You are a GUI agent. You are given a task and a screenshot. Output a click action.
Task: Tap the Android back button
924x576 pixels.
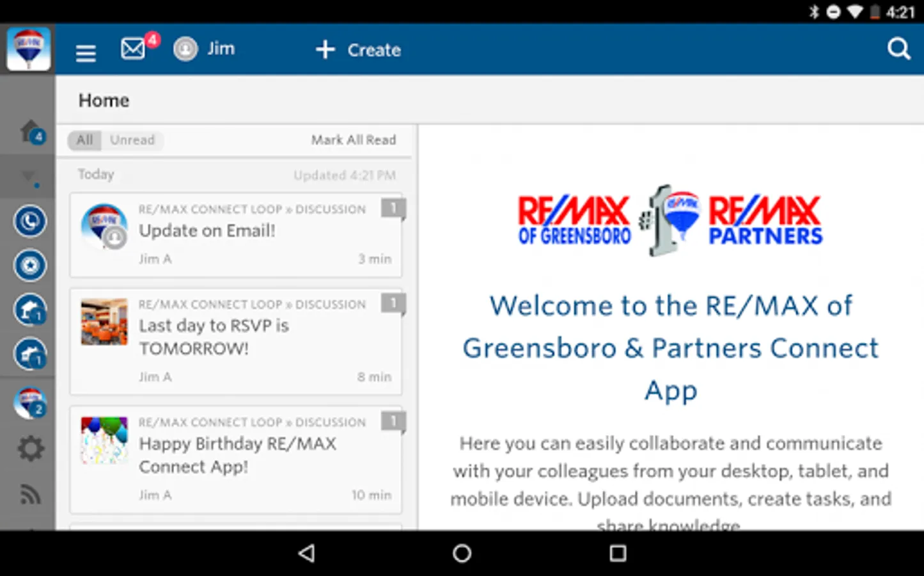307,554
